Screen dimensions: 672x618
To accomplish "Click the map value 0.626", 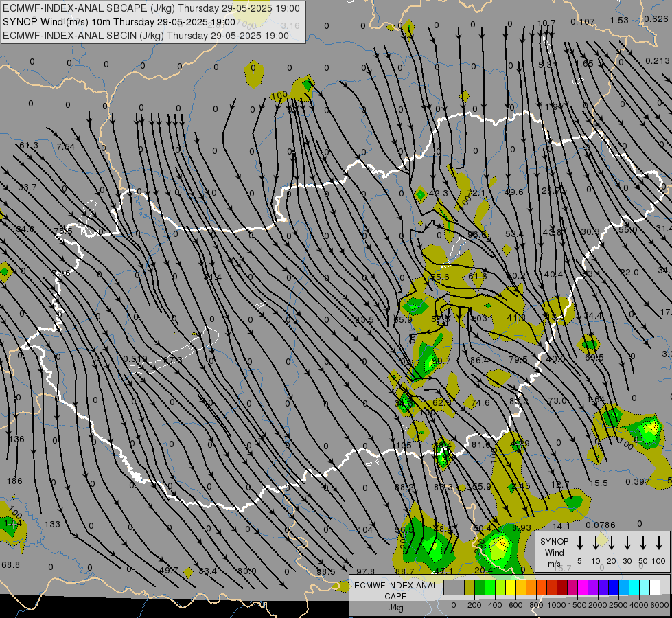I will 656,19.
